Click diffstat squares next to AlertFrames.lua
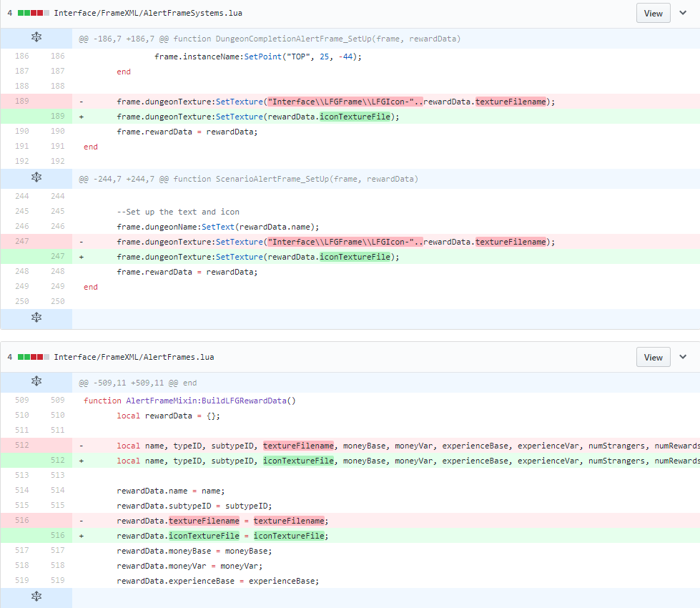Screen dimensions: 700x608 [34, 357]
